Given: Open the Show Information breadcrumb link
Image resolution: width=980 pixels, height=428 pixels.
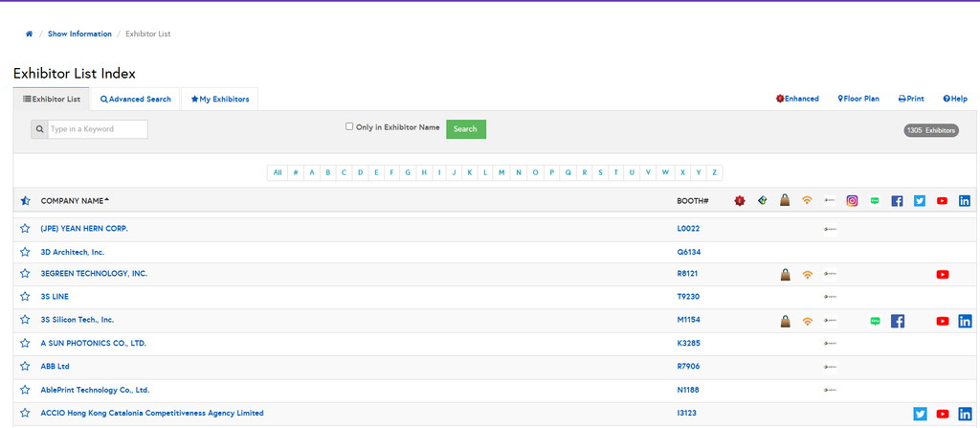Looking at the screenshot, I should (x=79, y=34).
